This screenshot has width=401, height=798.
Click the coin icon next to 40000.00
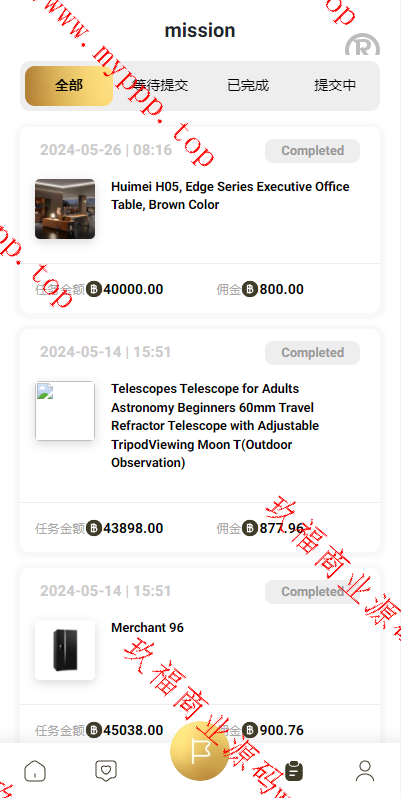[x=94, y=289]
